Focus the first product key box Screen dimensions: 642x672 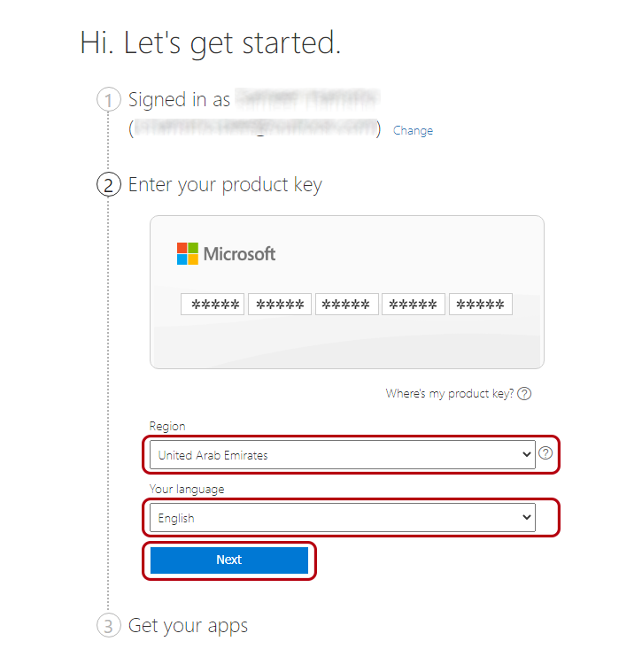213,305
